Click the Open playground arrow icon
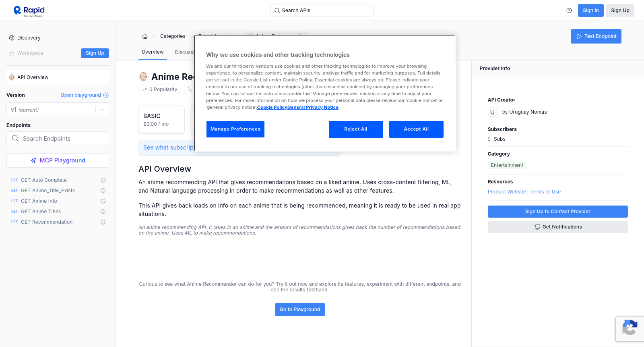The width and height of the screenshot is (644, 347). coord(106,95)
